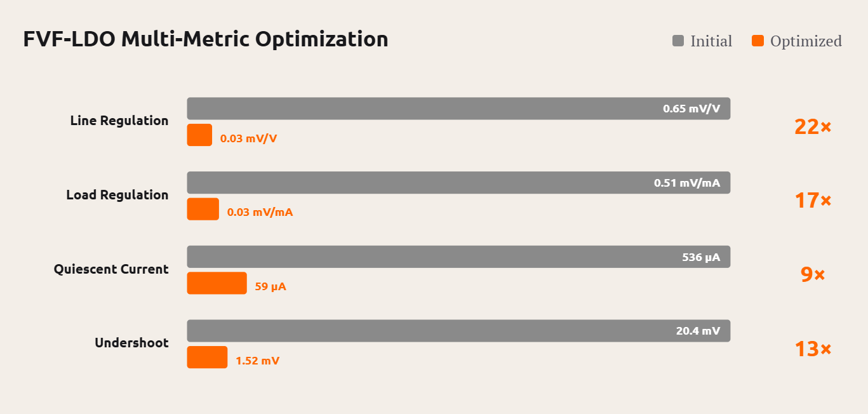Click the 9× improvement factor
This screenshot has width=868, height=414.
coord(813,275)
